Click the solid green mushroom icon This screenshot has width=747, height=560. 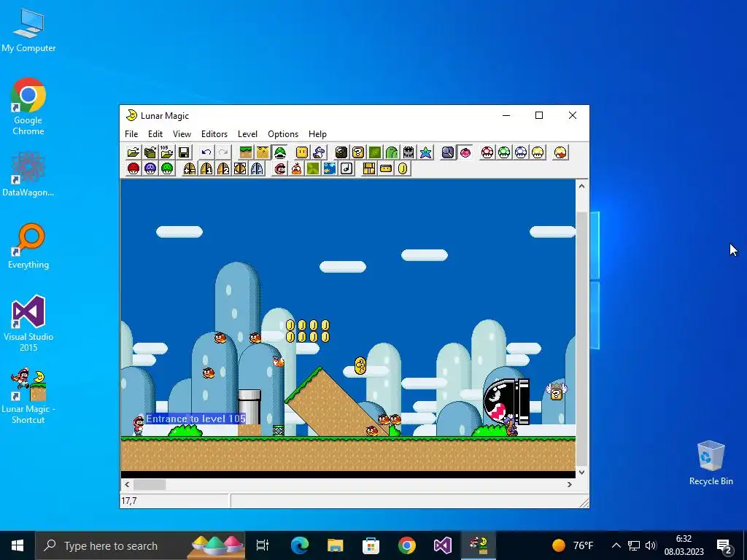(x=167, y=168)
